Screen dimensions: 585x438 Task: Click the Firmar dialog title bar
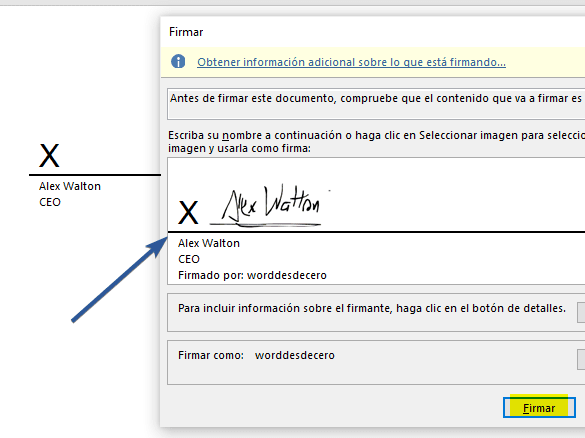(373, 32)
